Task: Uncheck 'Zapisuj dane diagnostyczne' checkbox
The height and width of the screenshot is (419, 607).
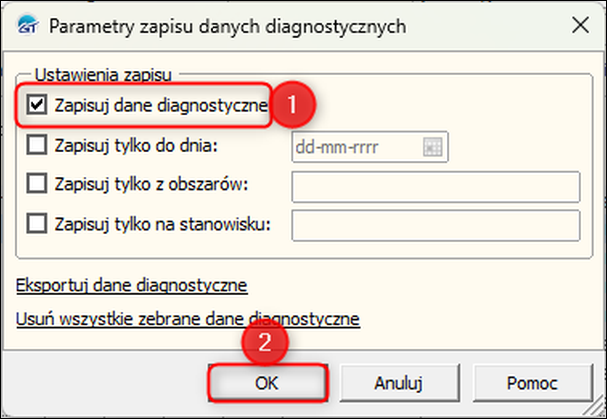Action: coord(37,105)
